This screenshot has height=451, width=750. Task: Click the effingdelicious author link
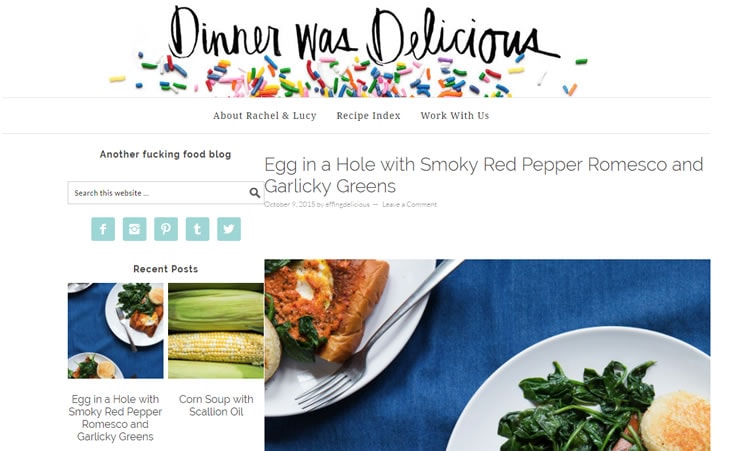pos(347,204)
